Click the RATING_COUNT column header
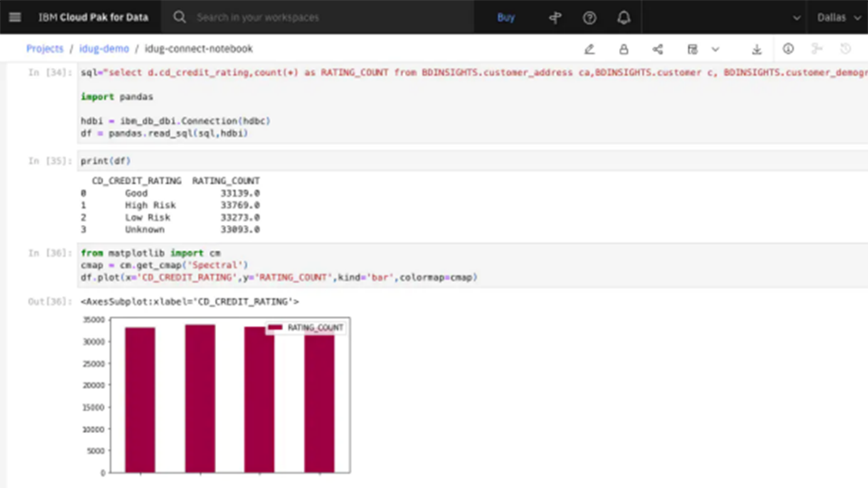This screenshot has height=488, width=868. coord(226,181)
